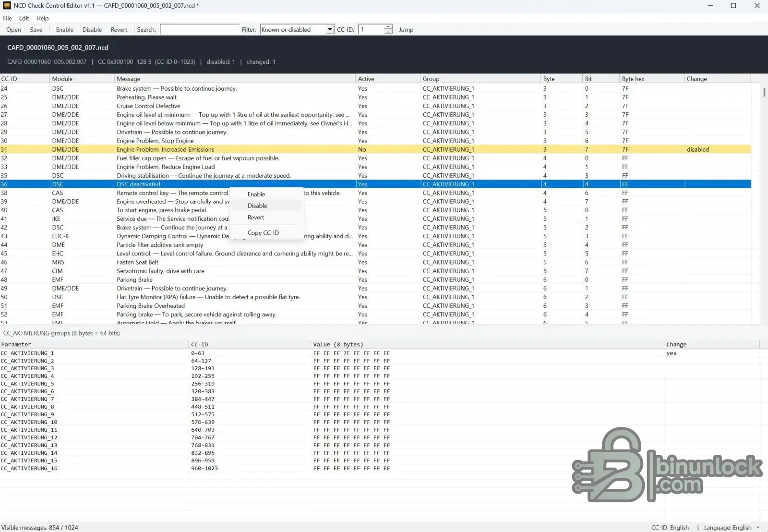Screen dimensions: 768x532
Task: Click the Enable toolbar button
Action: coord(64,30)
